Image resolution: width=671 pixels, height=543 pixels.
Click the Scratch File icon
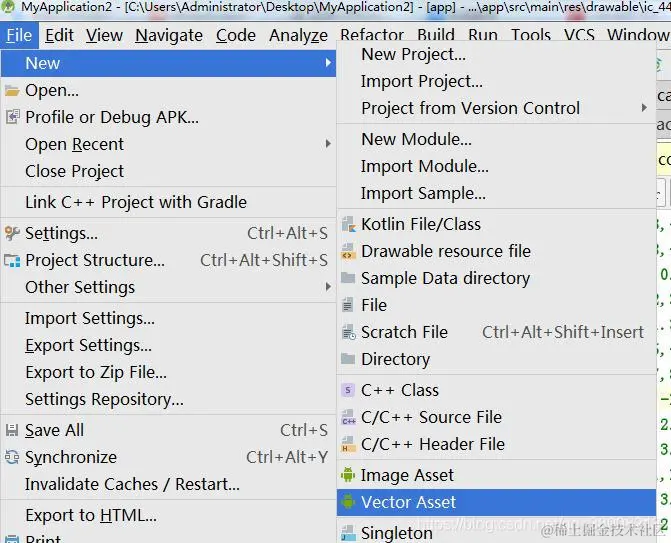348,332
